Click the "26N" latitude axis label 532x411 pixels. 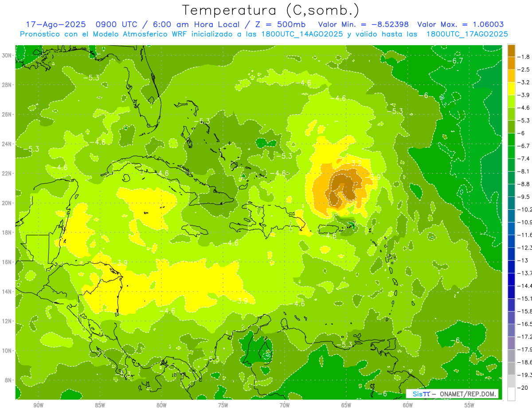(7, 114)
